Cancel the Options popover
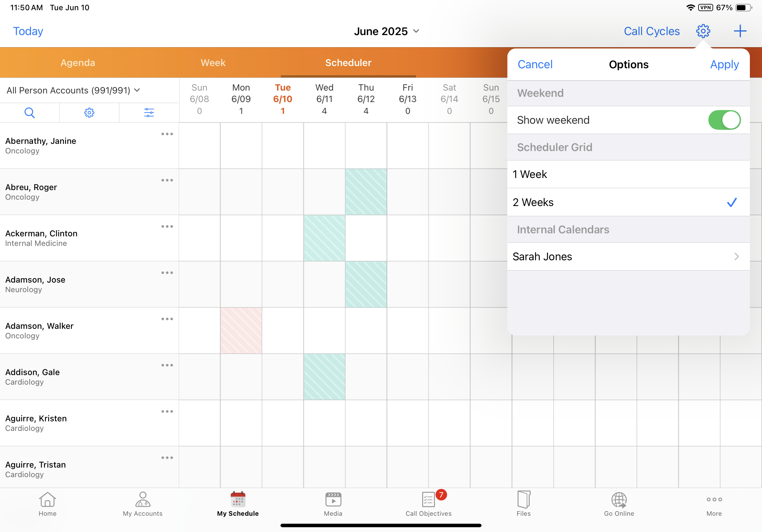Screen dimensions: 762x532 pos(535,64)
